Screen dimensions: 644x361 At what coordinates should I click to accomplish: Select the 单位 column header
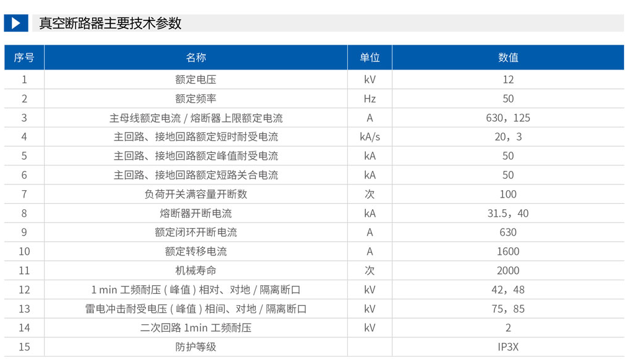tap(370, 58)
